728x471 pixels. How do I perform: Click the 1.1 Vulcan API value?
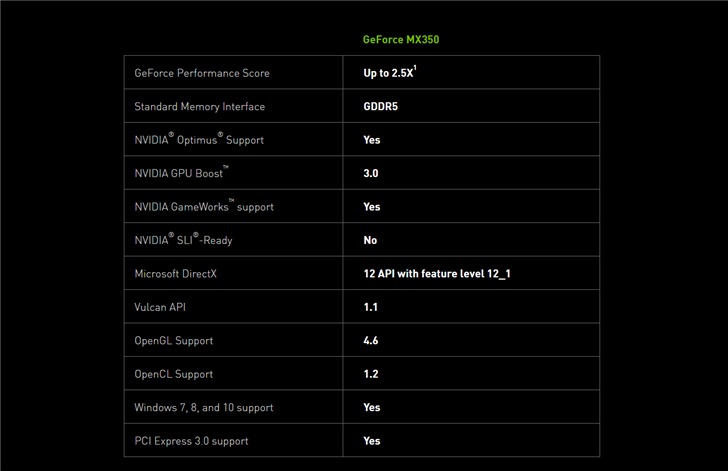tap(370, 307)
